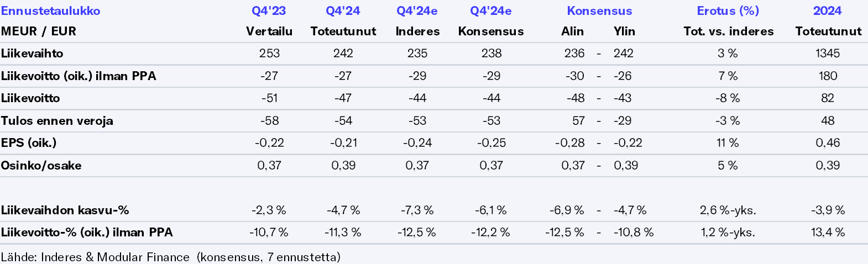Image resolution: width=868 pixels, height=264 pixels.
Task: Click the blue "Erotus (%)" column header
Action: pyautogui.click(x=728, y=11)
